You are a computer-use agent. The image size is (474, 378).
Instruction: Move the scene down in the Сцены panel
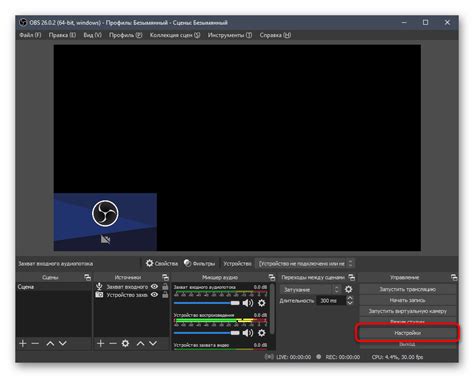point(63,343)
